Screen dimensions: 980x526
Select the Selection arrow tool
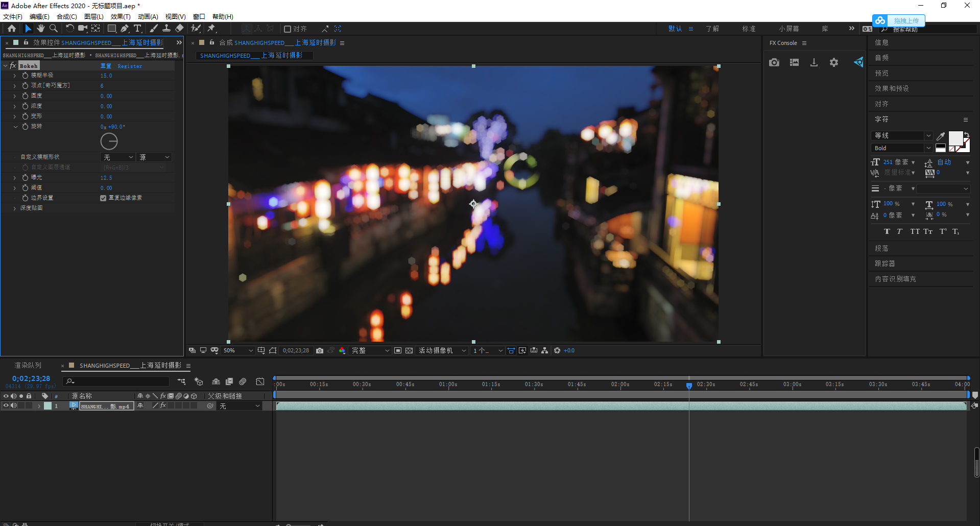pos(28,29)
